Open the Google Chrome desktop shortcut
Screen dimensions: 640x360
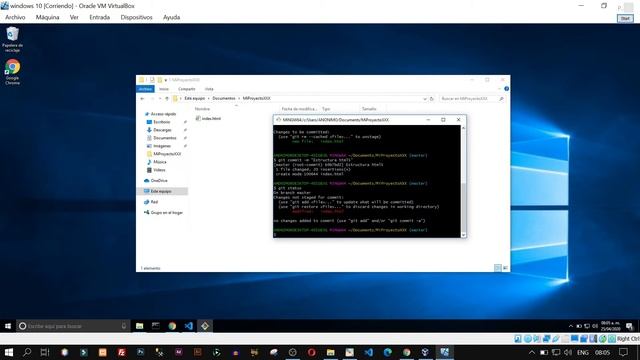[x=12, y=72]
